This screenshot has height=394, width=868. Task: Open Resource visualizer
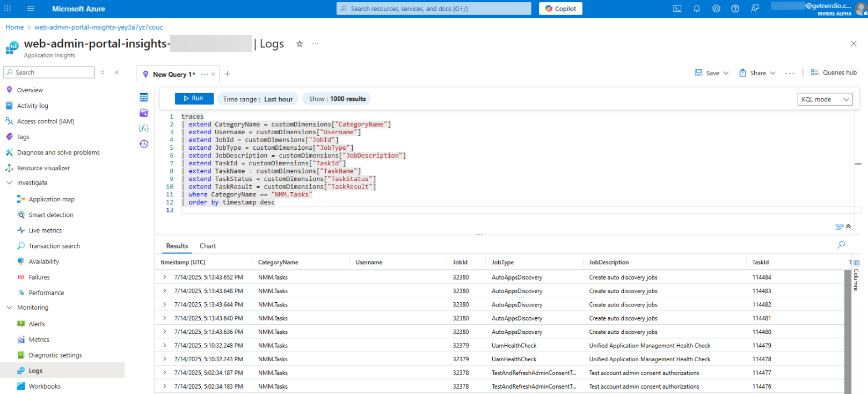[43, 168]
